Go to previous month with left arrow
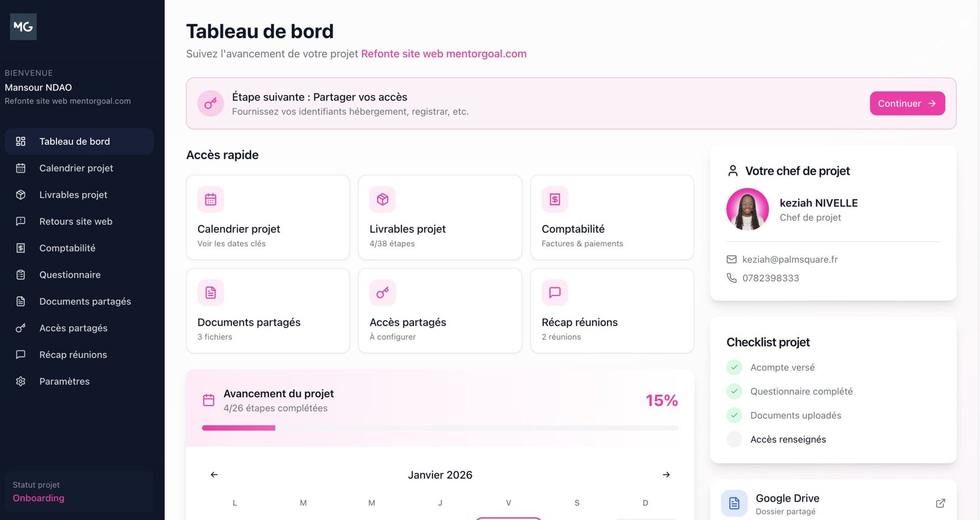The height and width of the screenshot is (520, 980). coord(214,475)
